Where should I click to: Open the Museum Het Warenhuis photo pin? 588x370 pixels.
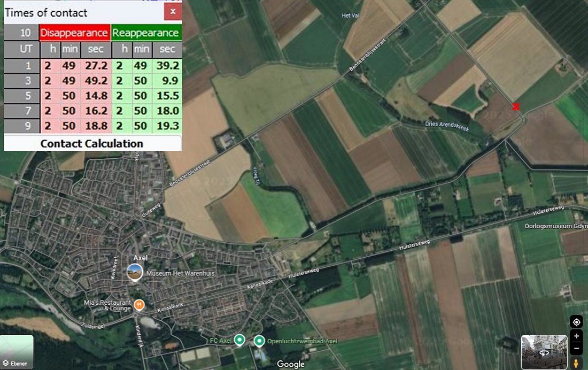click(x=135, y=273)
